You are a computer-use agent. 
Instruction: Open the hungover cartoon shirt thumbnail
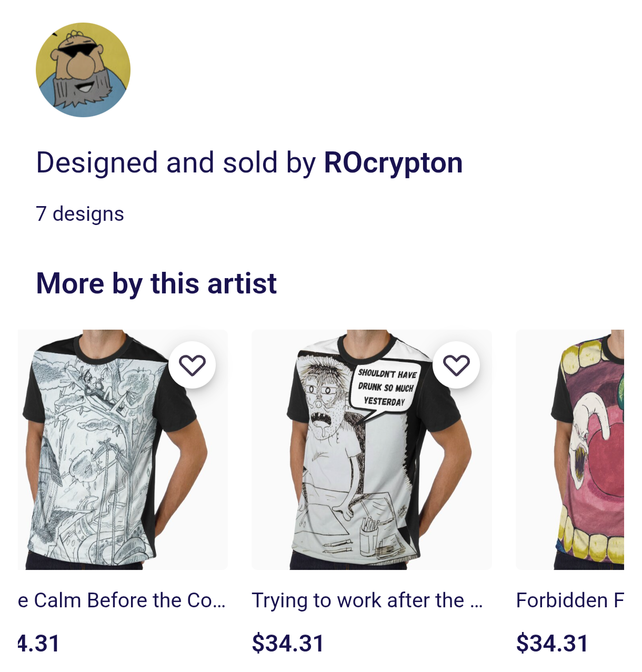tap(372, 450)
